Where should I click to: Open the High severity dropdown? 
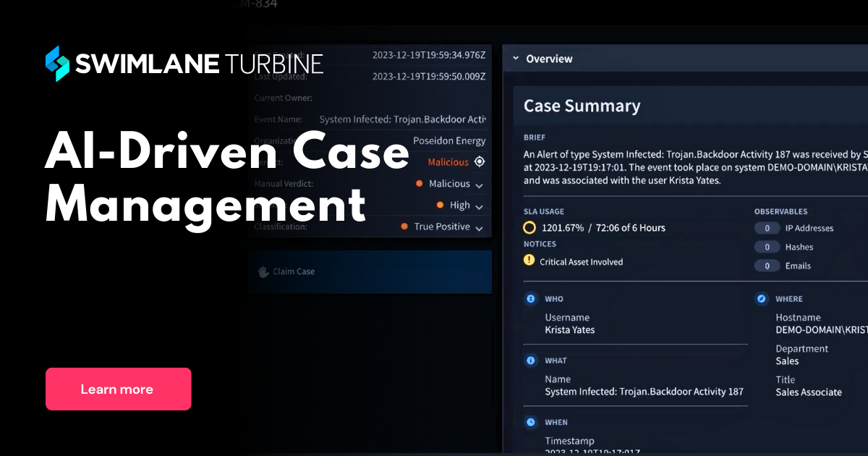479,206
